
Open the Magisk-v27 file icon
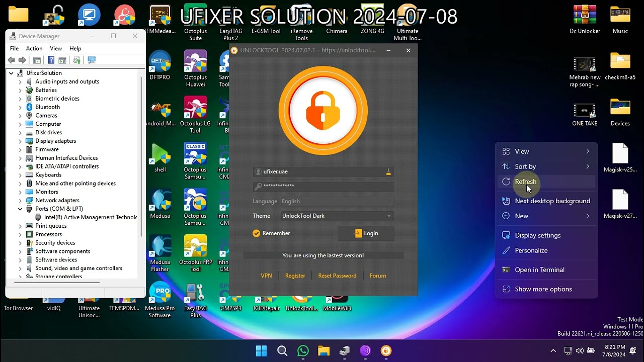pos(620,204)
